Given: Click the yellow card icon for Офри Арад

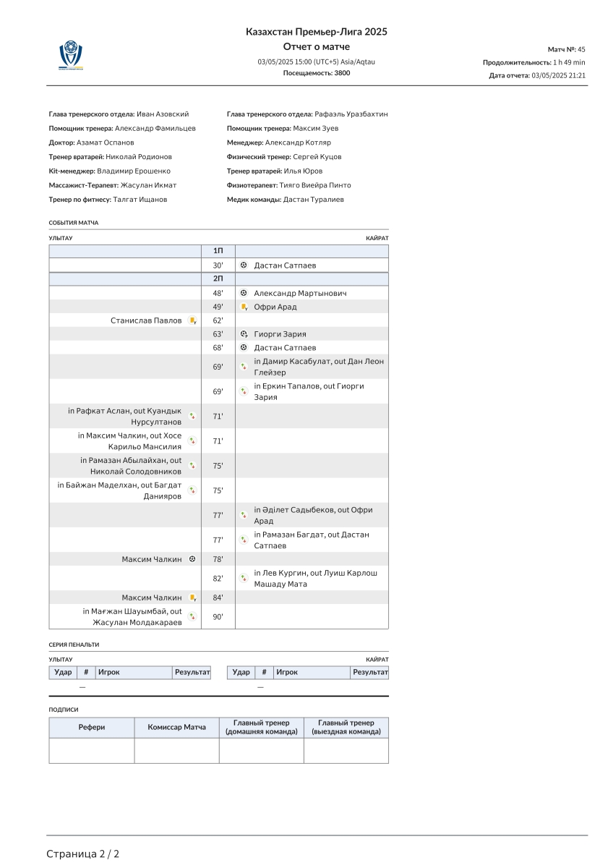Looking at the screenshot, I should click(x=244, y=307).
